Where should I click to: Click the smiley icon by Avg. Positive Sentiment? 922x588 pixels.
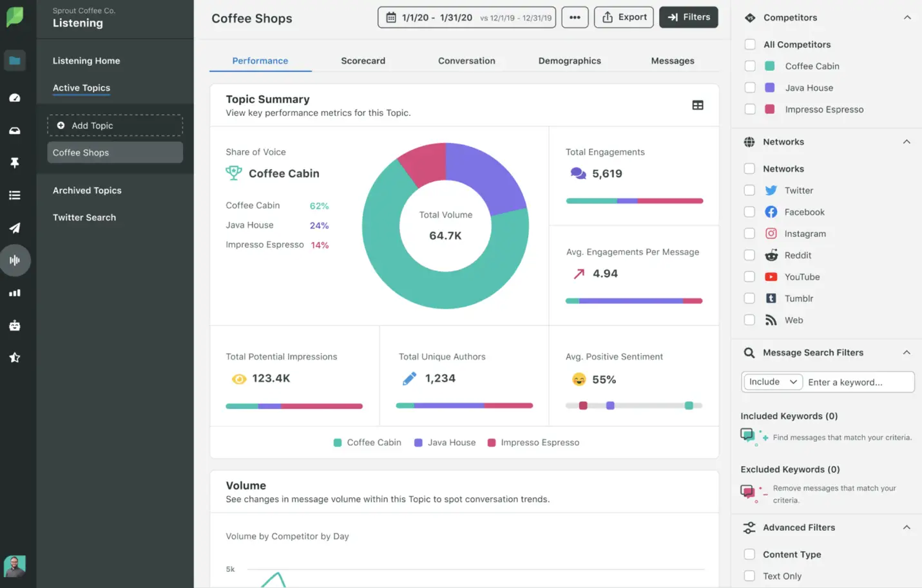[x=579, y=379]
